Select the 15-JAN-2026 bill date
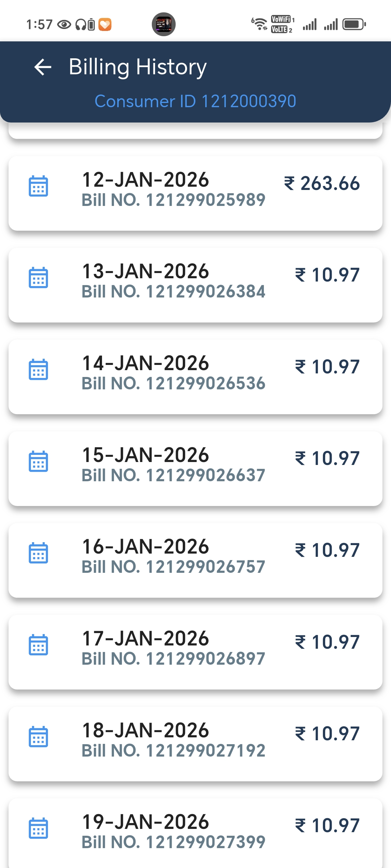 coord(146,455)
